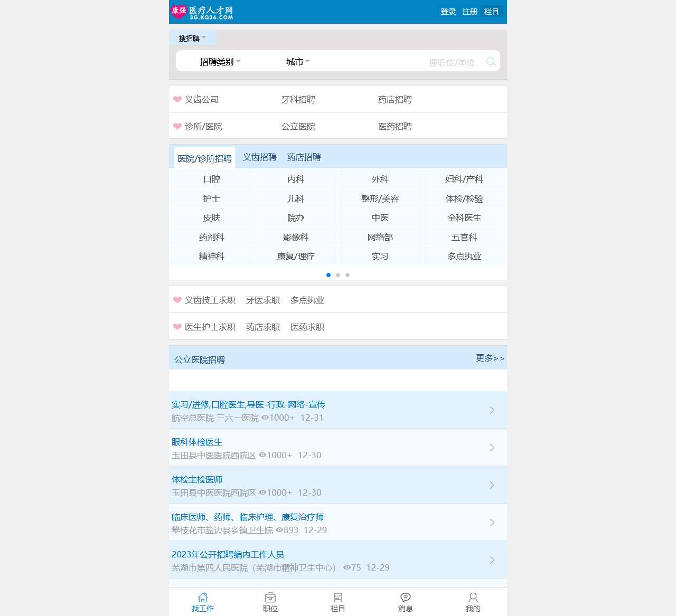676x616 pixels.
Task: Expand the 搜招聘 search type dropdown
Action: 193,38
